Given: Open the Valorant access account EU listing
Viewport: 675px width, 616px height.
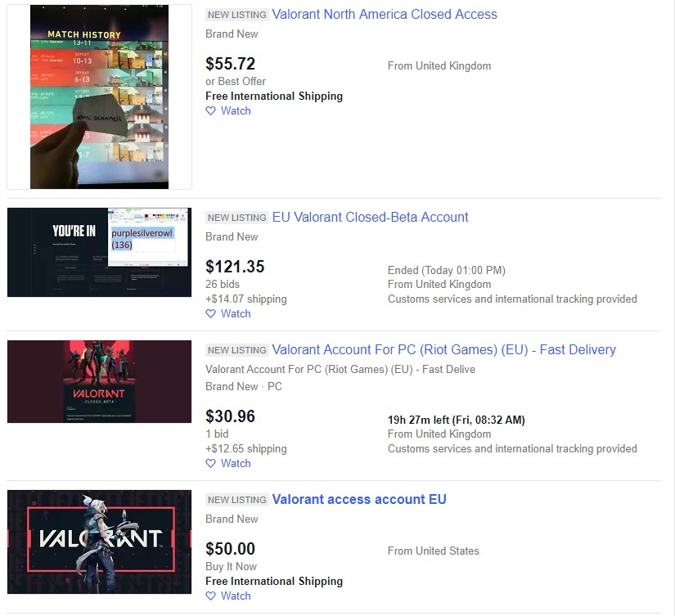Looking at the screenshot, I should pos(359,499).
